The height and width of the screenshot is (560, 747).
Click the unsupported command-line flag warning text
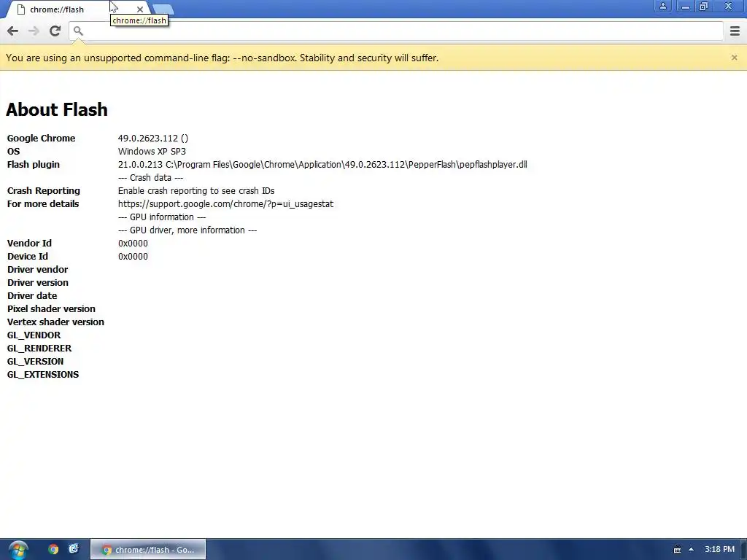222,58
